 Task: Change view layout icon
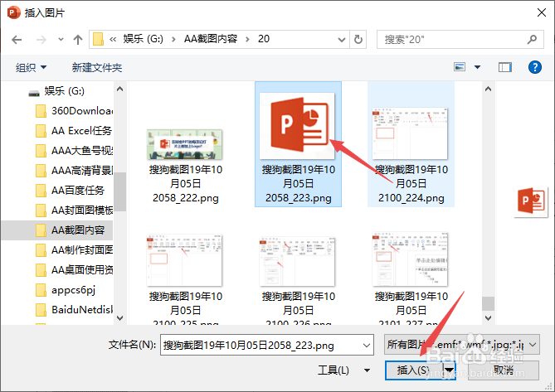pos(460,67)
